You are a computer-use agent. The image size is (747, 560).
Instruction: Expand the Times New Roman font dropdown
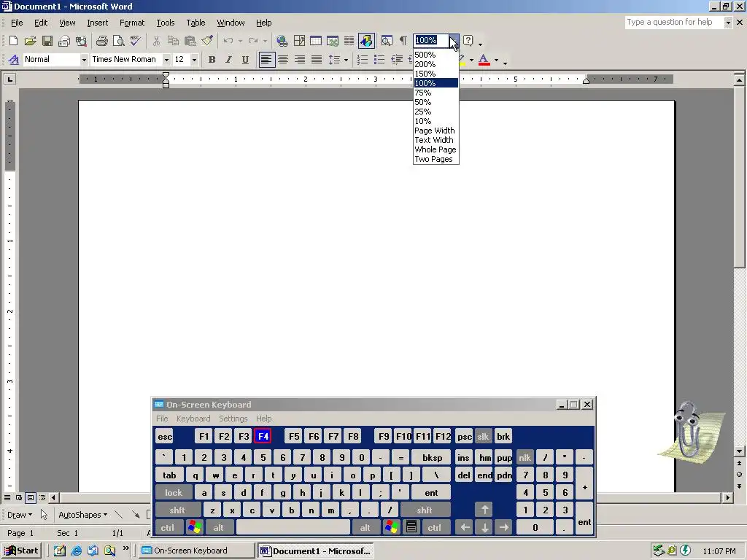click(166, 60)
